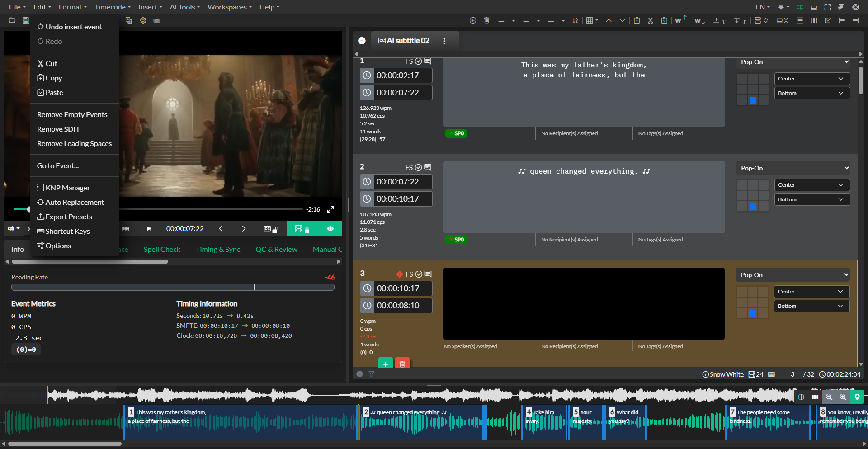868x449 pixels.
Task: Insert a new event using the plus-circle toolbar icon
Action: coord(473,20)
